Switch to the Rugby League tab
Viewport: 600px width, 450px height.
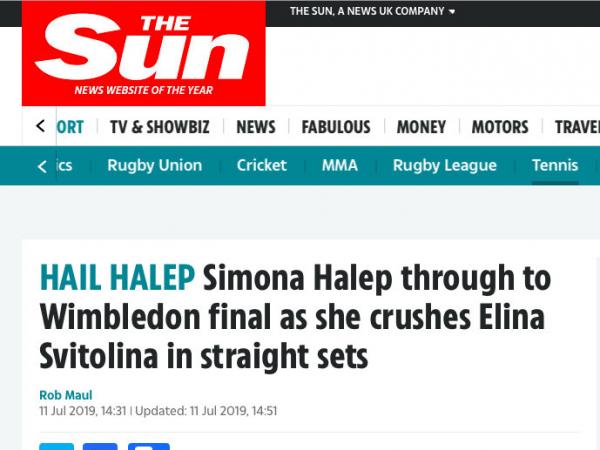tap(445, 166)
